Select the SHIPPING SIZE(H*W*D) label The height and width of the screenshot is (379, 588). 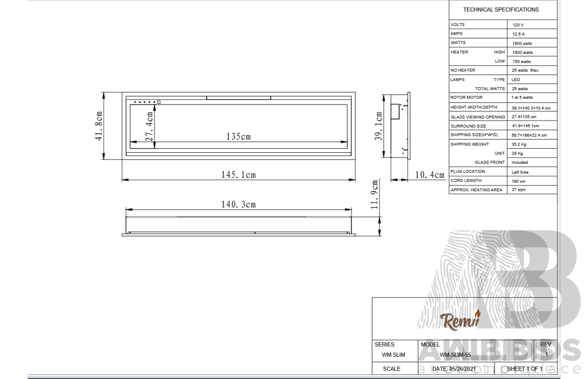[x=474, y=135]
